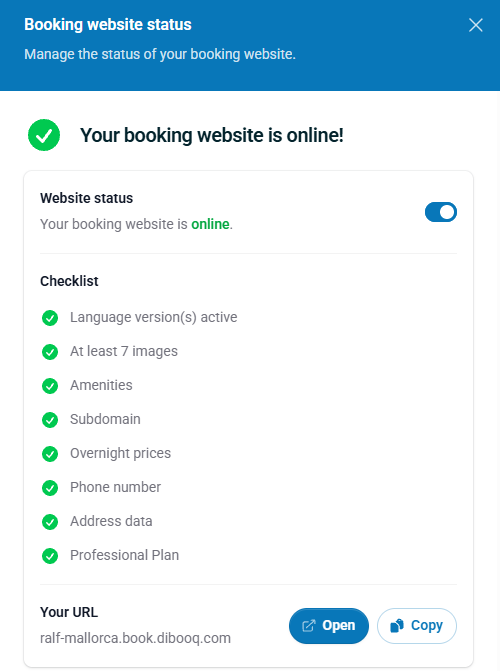Close the Booking website status panel
The height and width of the screenshot is (671, 500).
click(x=476, y=25)
